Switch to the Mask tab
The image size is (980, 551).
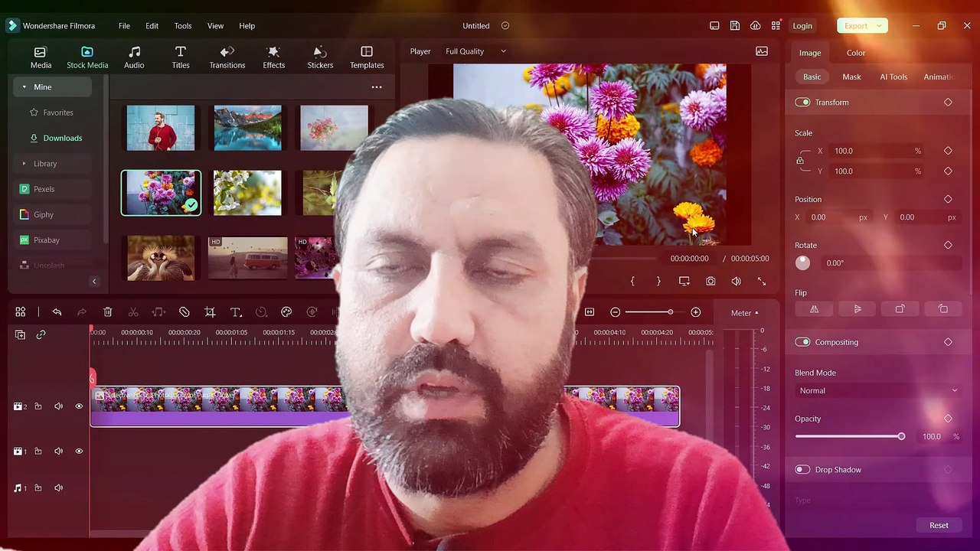pos(851,77)
